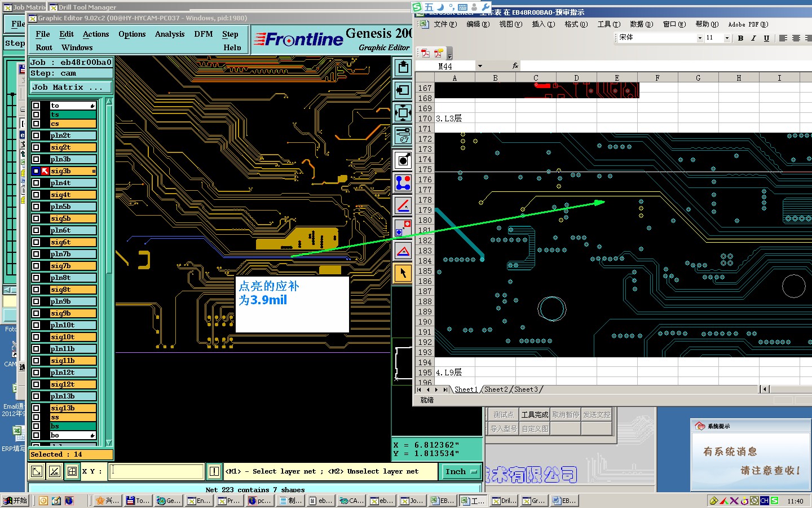Toggle checkbox for layer sig7b
This screenshot has width=812, height=508.
(x=36, y=266)
